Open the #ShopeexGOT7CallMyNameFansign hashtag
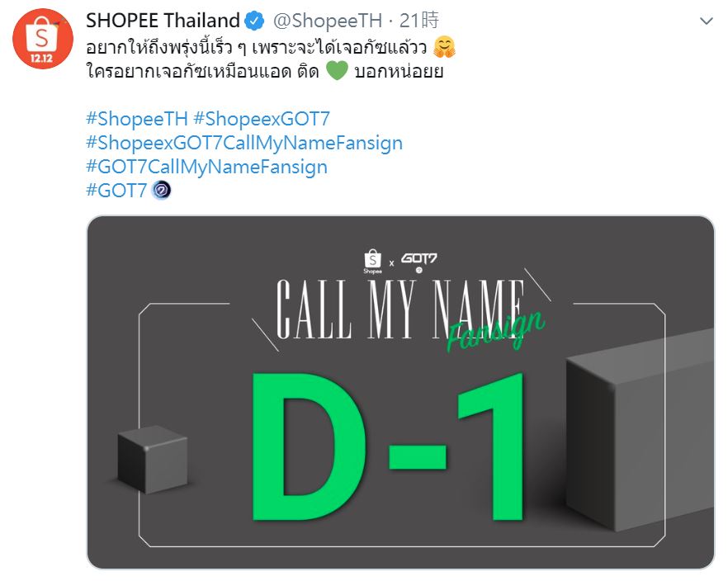The width and height of the screenshot is (728, 581). pos(244,143)
